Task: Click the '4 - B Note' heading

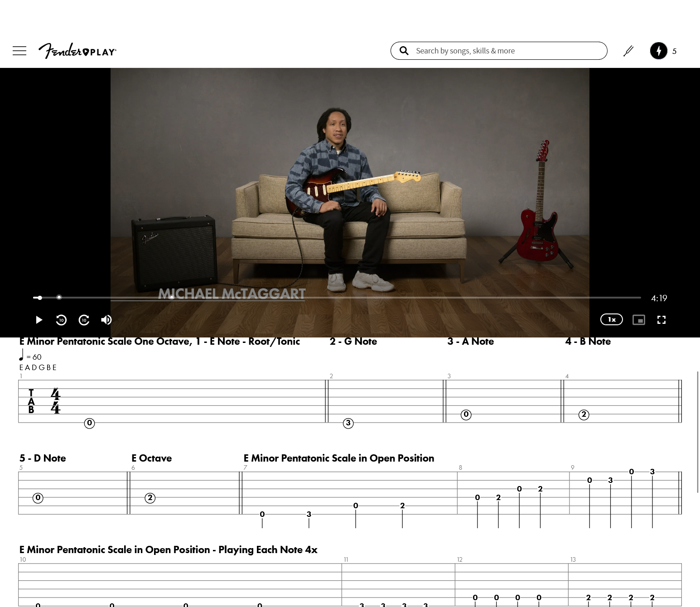Action: pyautogui.click(x=588, y=342)
